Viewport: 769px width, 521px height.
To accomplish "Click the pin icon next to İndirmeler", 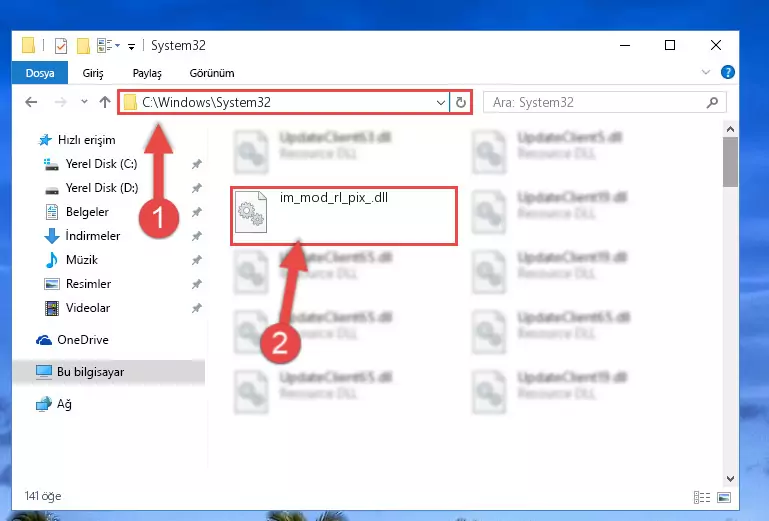I will 197,236.
